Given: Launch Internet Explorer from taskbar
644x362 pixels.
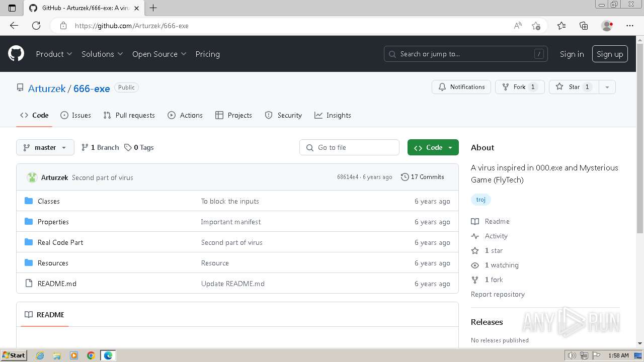Looking at the screenshot, I should tap(40, 355).
